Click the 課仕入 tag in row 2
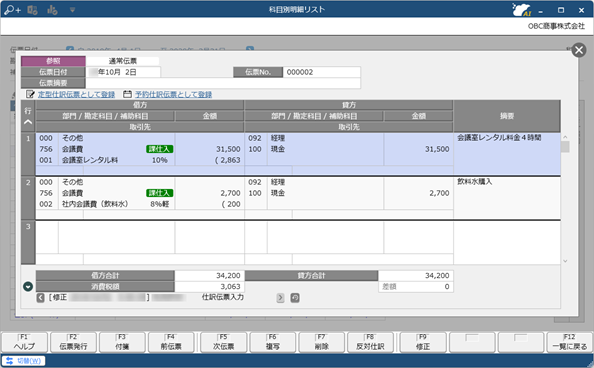The width and height of the screenshot is (594, 368). click(159, 193)
